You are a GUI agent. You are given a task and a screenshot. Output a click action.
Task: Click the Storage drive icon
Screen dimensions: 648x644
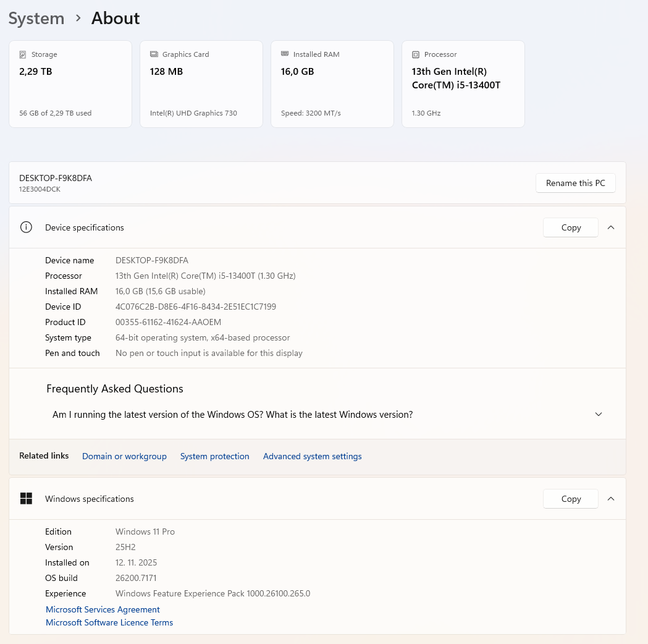[x=23, y=54]
